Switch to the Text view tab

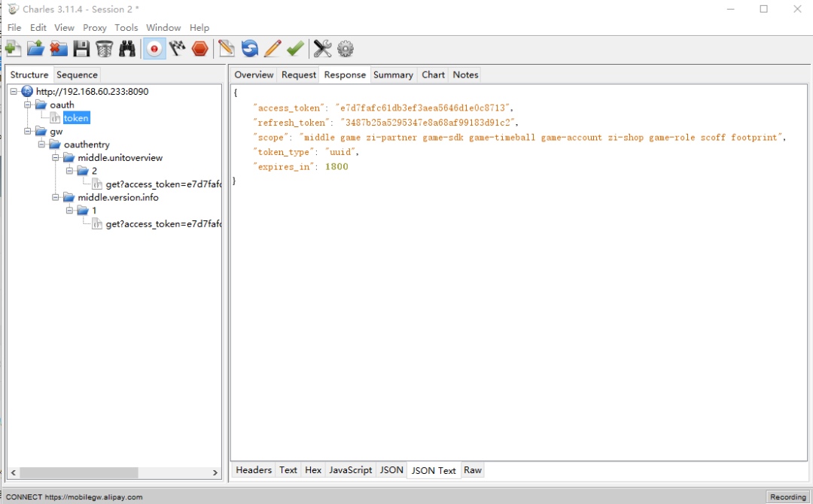coord(288,470)
